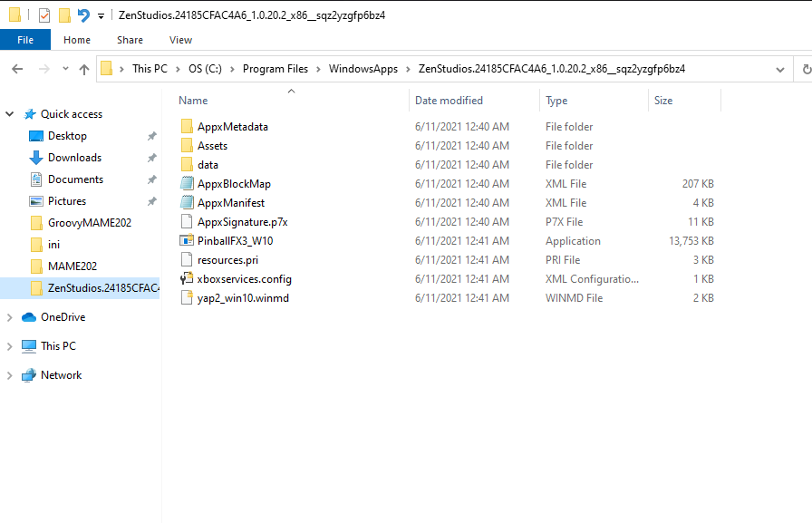Click Application type of PinballFX3_W10
Viewport: 812px width, 523px height.
(x=573, y=241)
